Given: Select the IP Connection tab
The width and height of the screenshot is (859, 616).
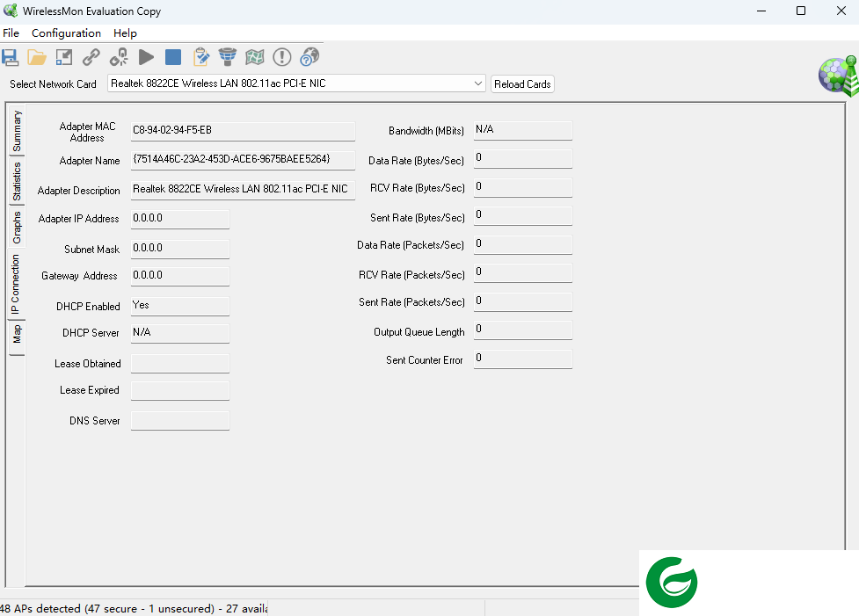Looking at the screenshot, I should 16,284.
